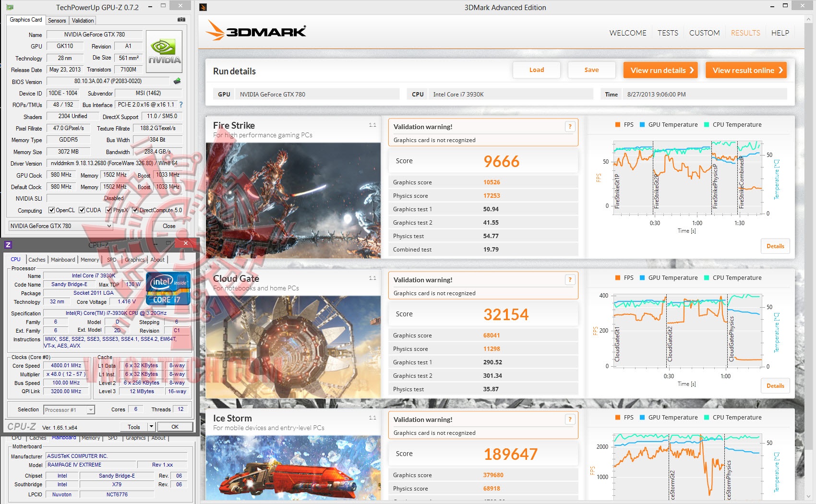This screenshot has height=504, width=816.
Task: Open the Caches tab in front CPU-Z window
Action: 37,260
